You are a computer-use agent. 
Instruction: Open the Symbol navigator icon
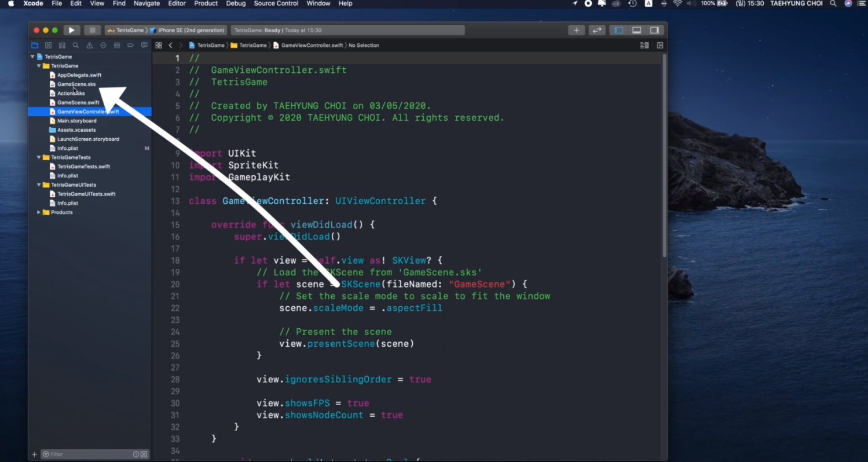tap(62, 45)
